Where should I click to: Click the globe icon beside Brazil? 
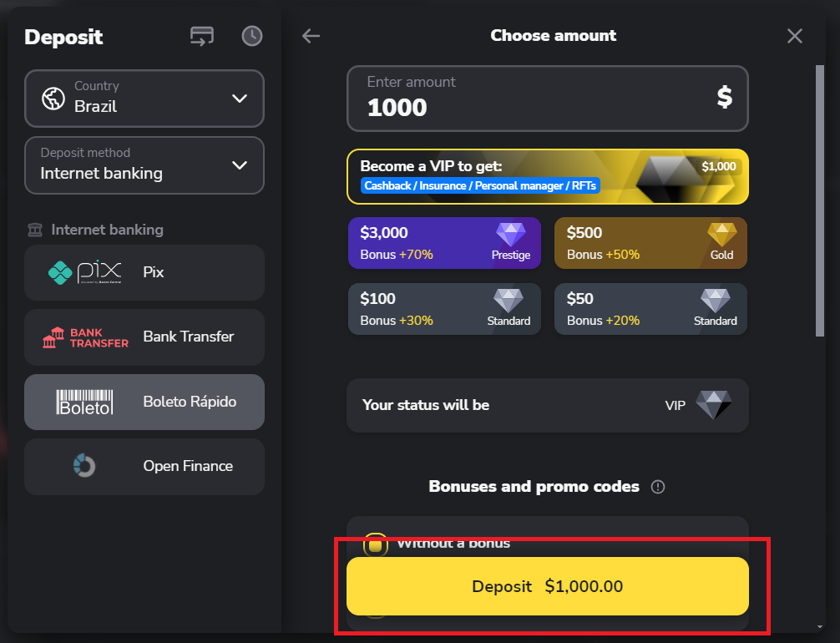tap(53, 99)
